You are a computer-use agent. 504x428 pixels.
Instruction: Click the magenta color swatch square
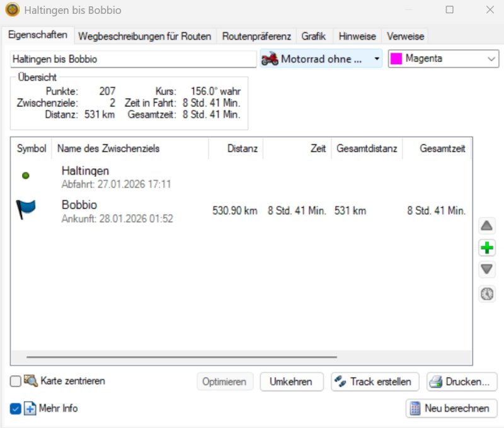pos(397,59)
